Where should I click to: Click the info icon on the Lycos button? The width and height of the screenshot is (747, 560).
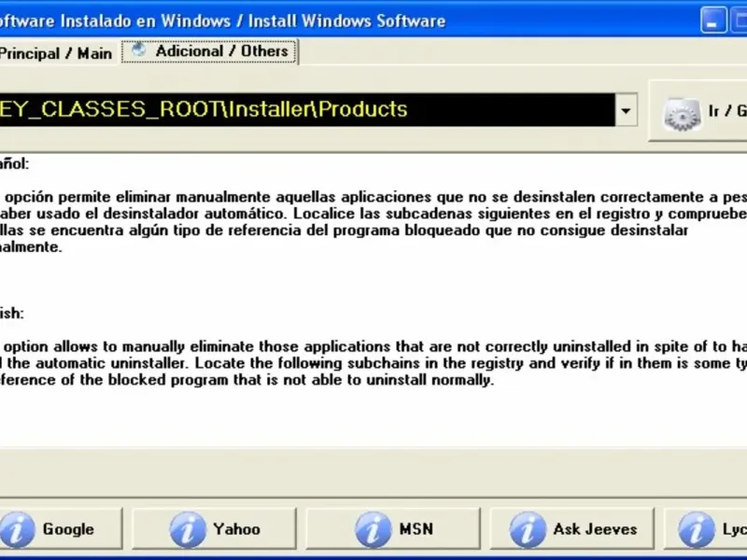(697, 529)
